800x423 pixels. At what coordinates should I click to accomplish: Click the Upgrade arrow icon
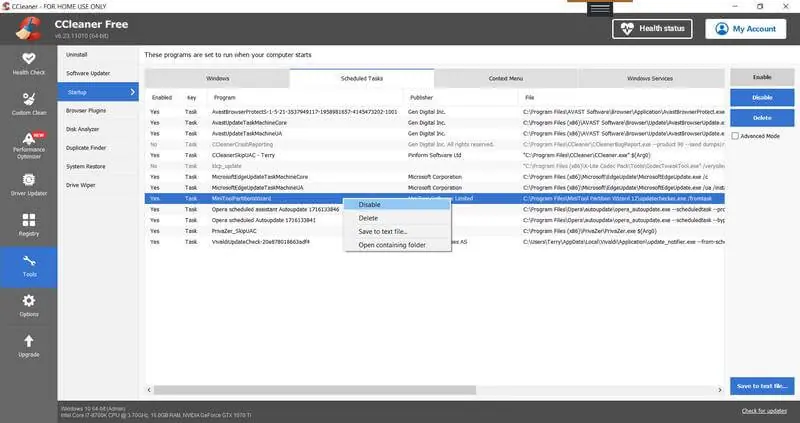[x=29, y=341]
